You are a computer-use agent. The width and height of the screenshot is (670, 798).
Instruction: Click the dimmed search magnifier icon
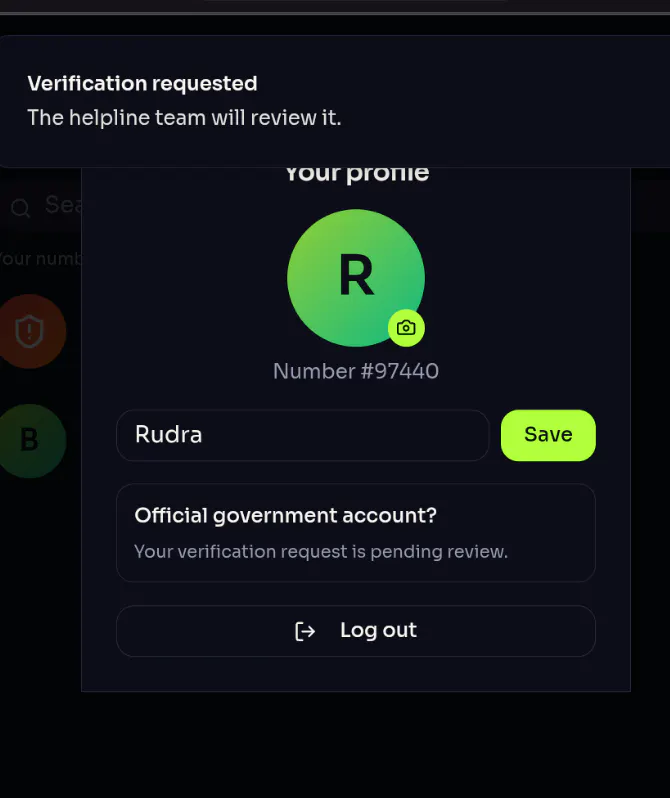(20, 208)
